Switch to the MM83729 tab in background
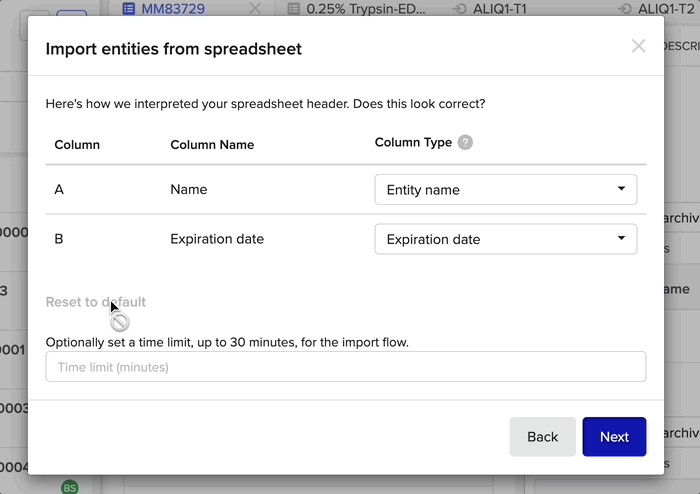This screenshot has height=494, width=700. pos(173,8)
